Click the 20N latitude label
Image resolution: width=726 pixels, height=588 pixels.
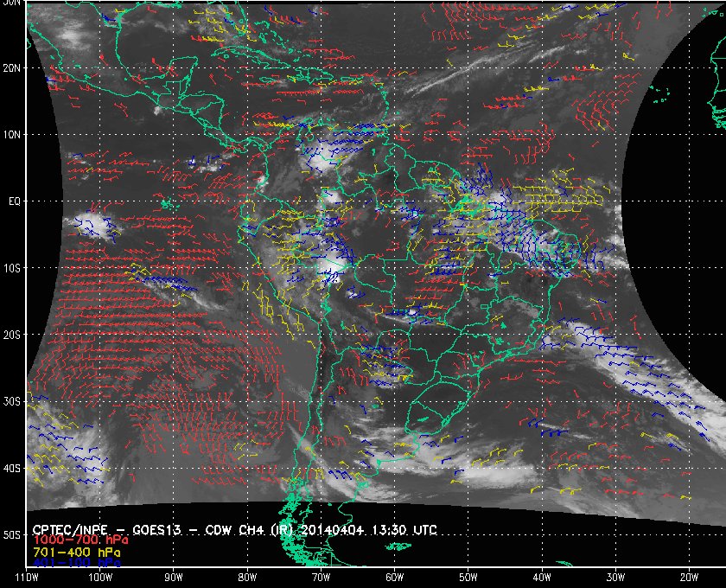11,68
